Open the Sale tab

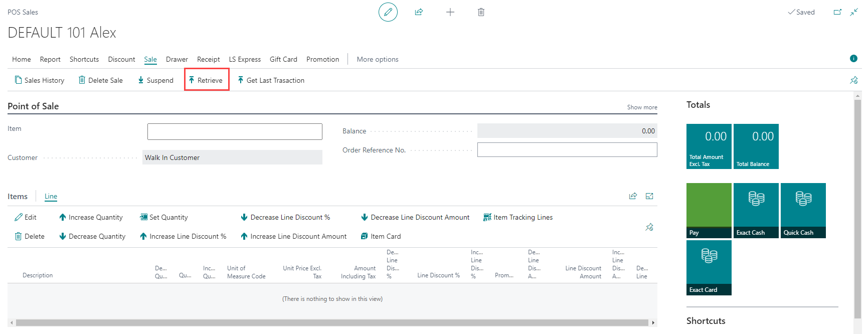[x=150, y=59]
